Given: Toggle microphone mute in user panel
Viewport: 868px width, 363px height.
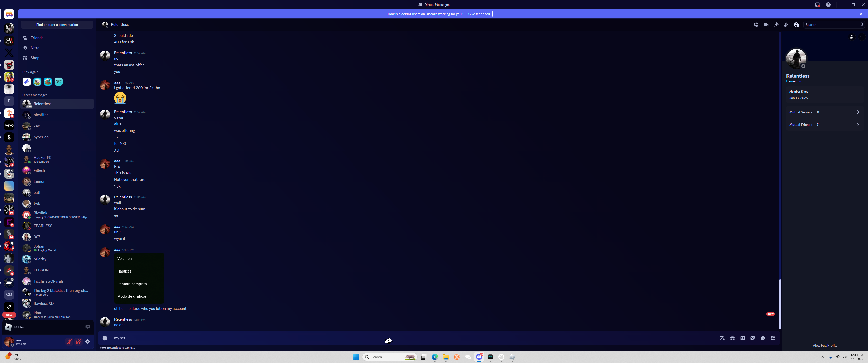Looking at the screenshot, I should pyautogui.click(x=69, y=342).
